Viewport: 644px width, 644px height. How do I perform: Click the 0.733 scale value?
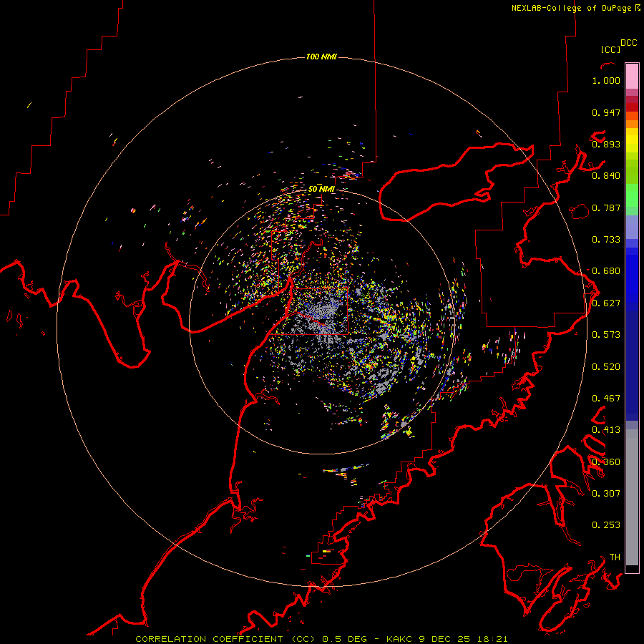tap(606, 240)
